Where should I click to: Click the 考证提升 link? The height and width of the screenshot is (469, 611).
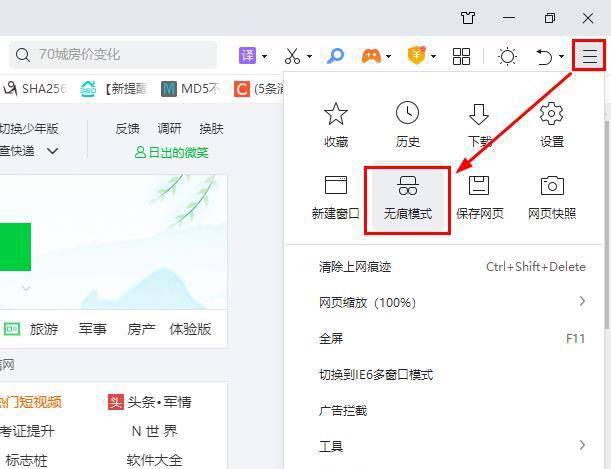point(27,431)
